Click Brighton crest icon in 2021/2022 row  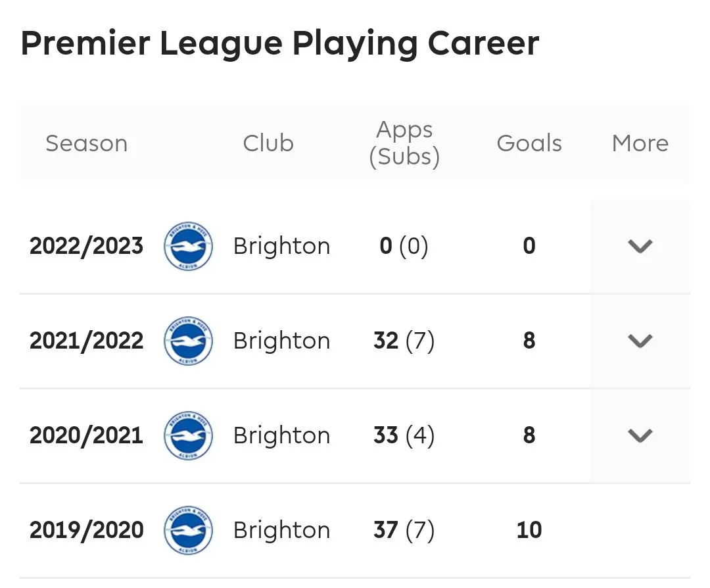[188, 341]
